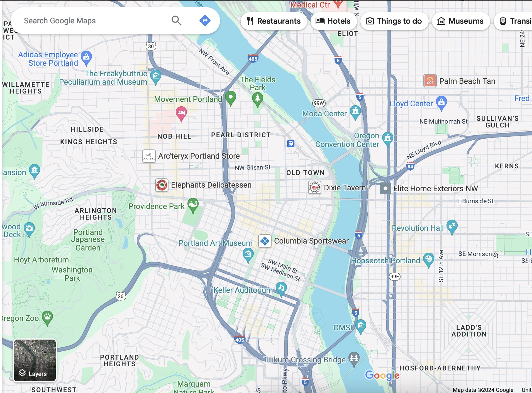This screenshot has width=532, height=393.
Task: Click the search magnifier icon
Action: click(176, 21)
